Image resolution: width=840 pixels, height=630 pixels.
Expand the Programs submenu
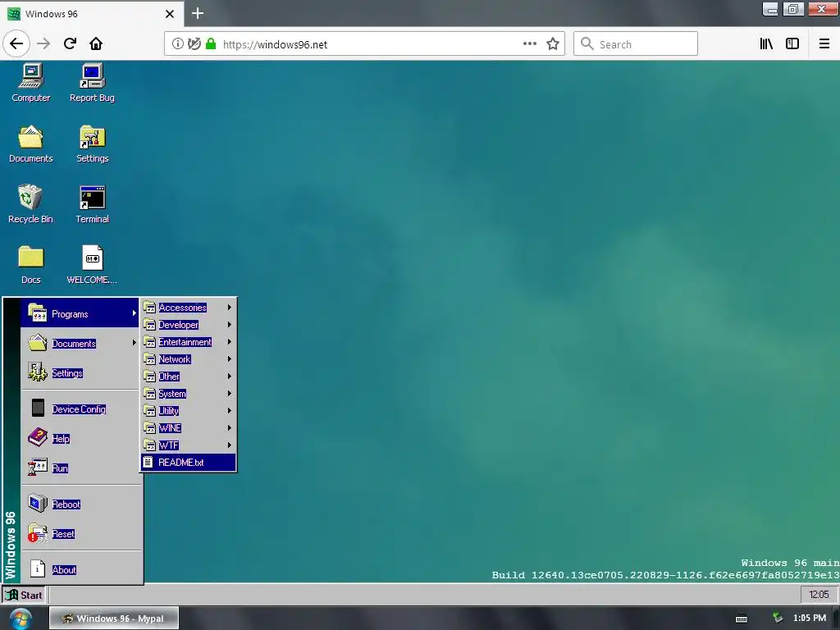point(80,313)
